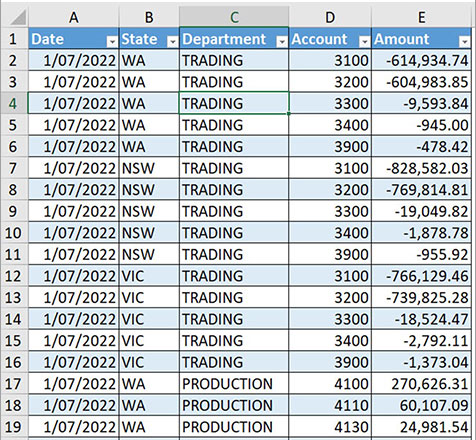The image size is (476, 440).
Task: Select Account cell 3200 in row 8
Action: coord(330,190)
